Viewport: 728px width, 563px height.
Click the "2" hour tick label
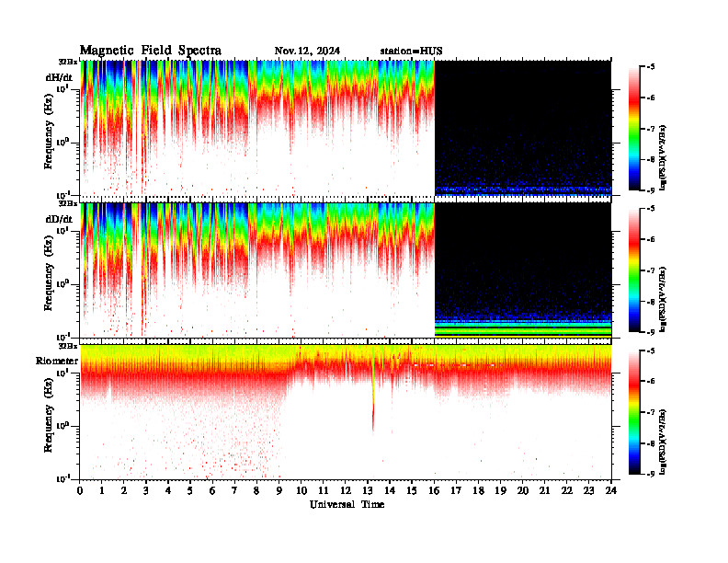tap(123, 491)
